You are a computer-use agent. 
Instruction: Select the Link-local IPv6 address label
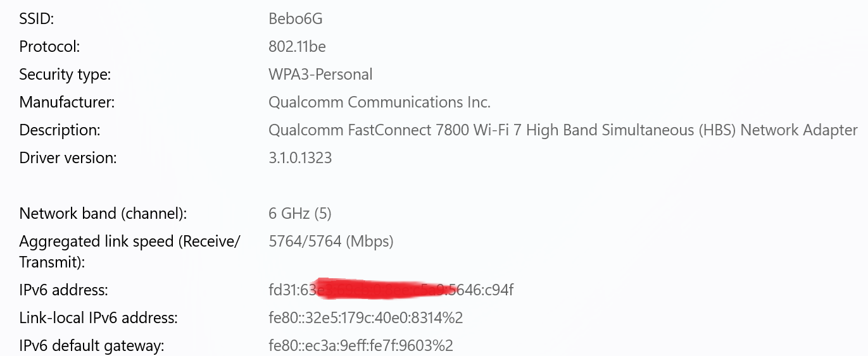click(98, 318)
